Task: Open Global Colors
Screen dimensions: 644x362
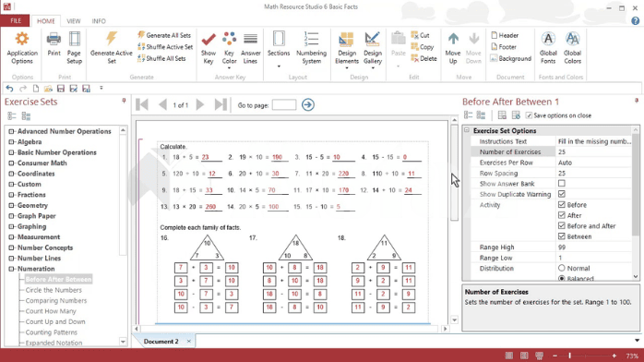Action: coord(572,48)
